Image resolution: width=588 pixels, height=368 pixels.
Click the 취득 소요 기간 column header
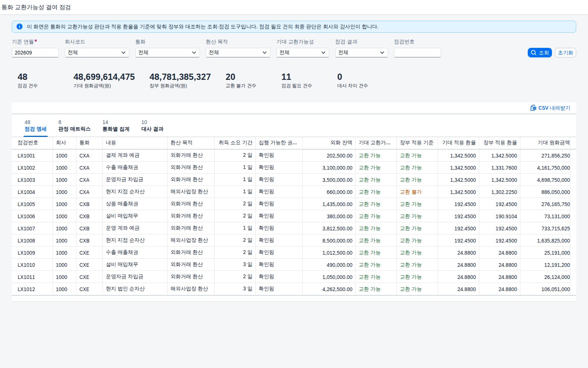click(235, 143)
